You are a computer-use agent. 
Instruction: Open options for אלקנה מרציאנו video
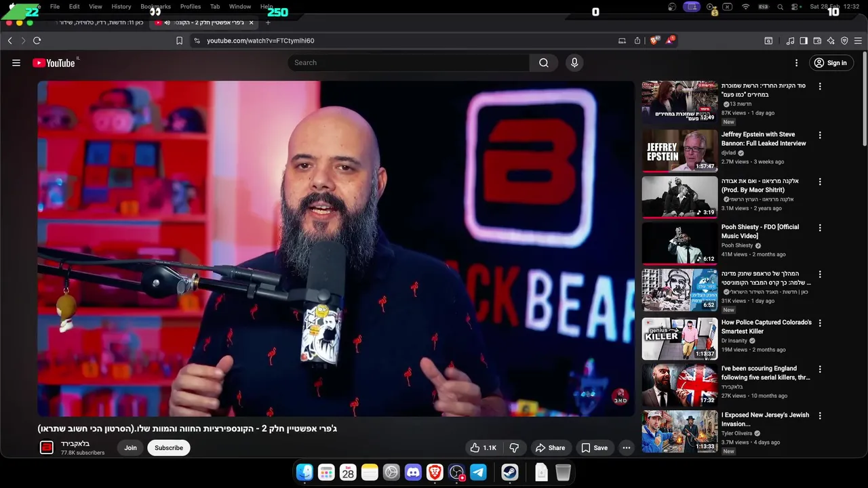point(820,182)
